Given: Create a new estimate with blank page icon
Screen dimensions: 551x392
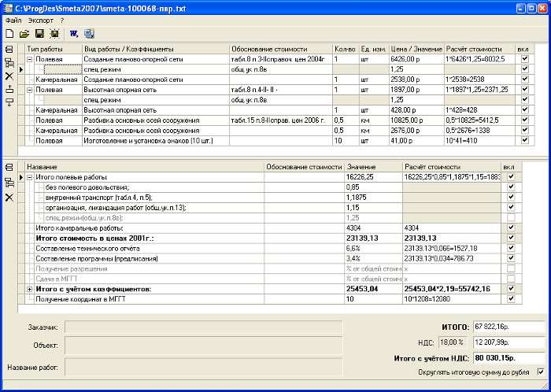Looking at the screenshot, I should [x=9, y=34].
